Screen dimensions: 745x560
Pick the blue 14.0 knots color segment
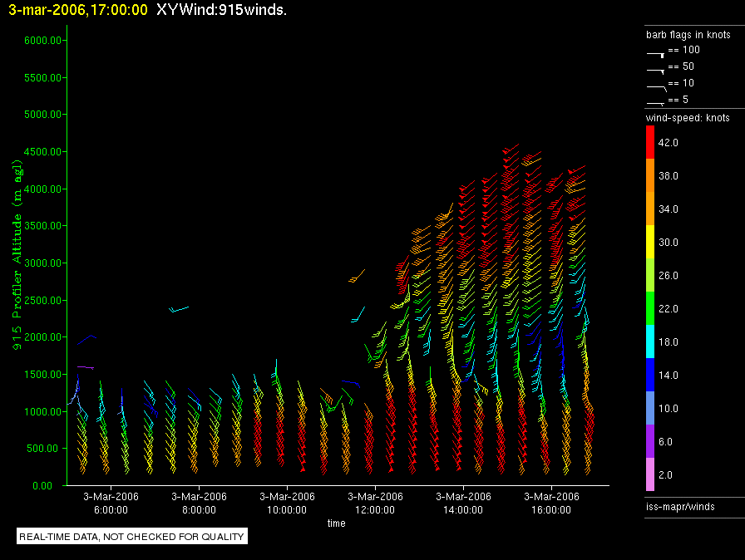coord(651,375)
